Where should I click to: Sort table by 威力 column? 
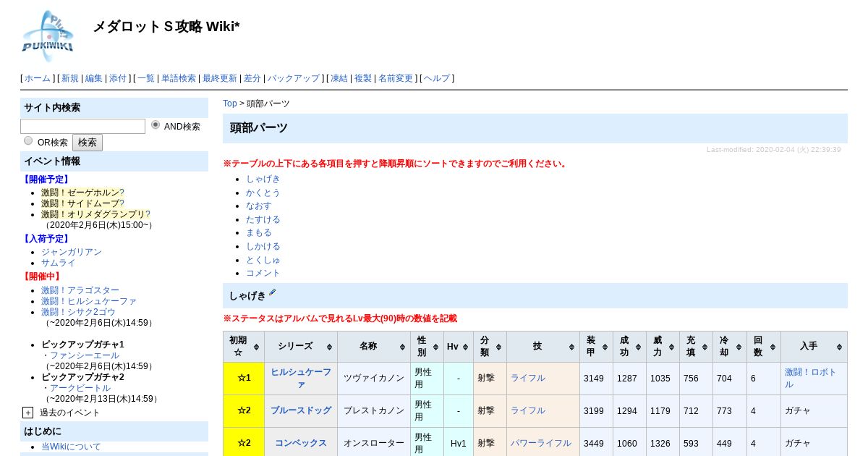click(663, 347)
